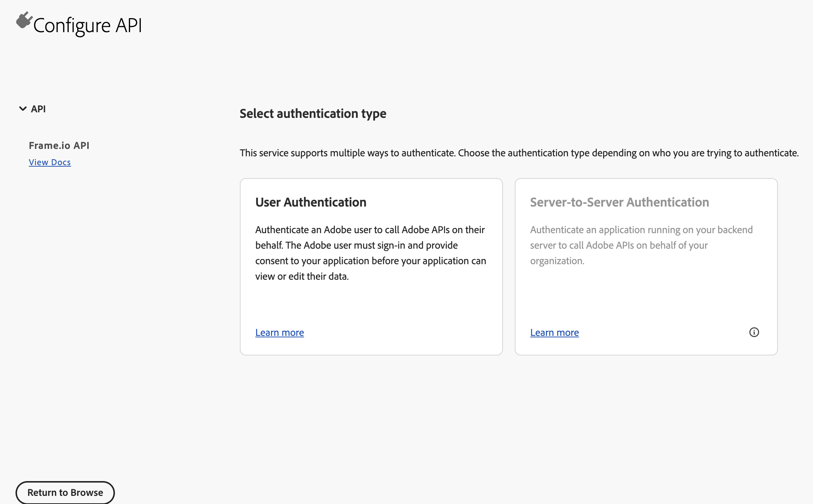
Task: Click the plug icon beside Configure API
Action: coord(24,20)
